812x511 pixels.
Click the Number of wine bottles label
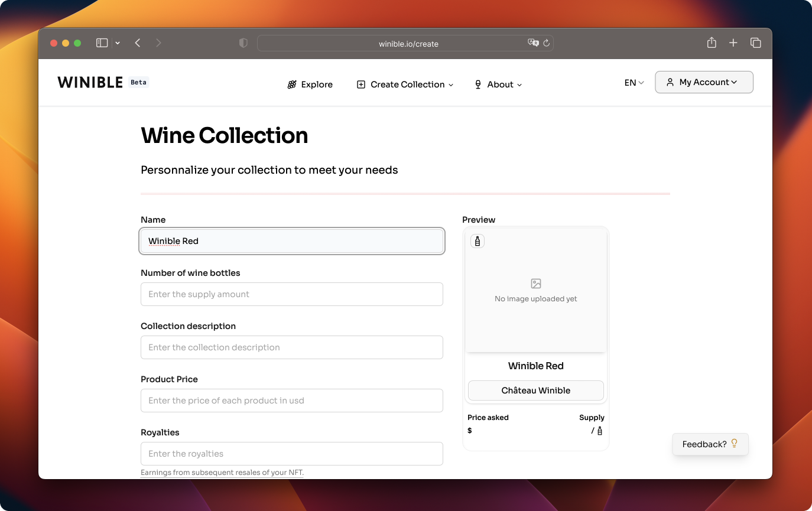coord(190,273)
